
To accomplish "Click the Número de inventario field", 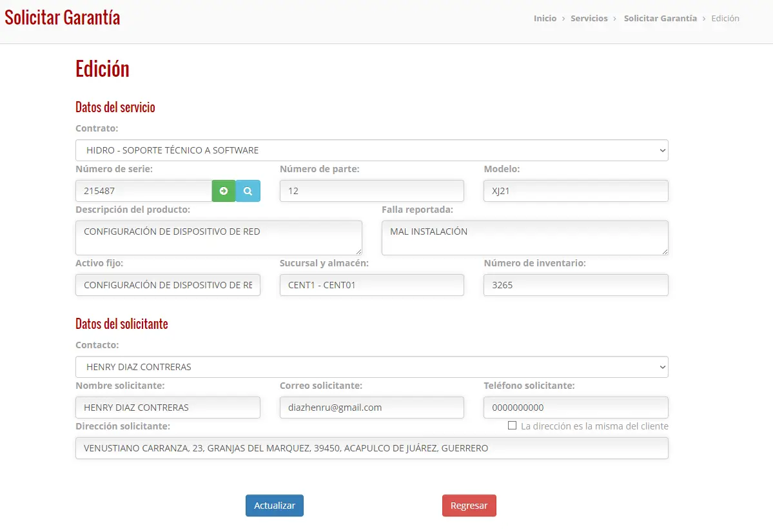I will [x=576, y=285].
